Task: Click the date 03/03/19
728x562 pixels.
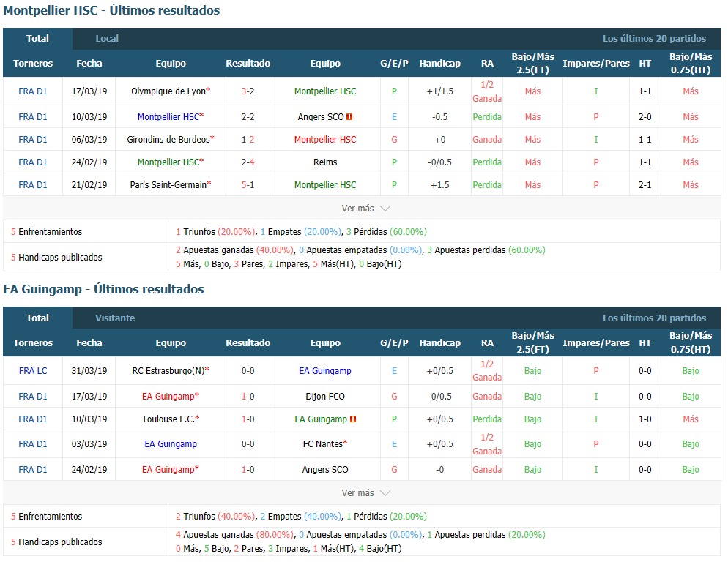Action: (89, 444)
